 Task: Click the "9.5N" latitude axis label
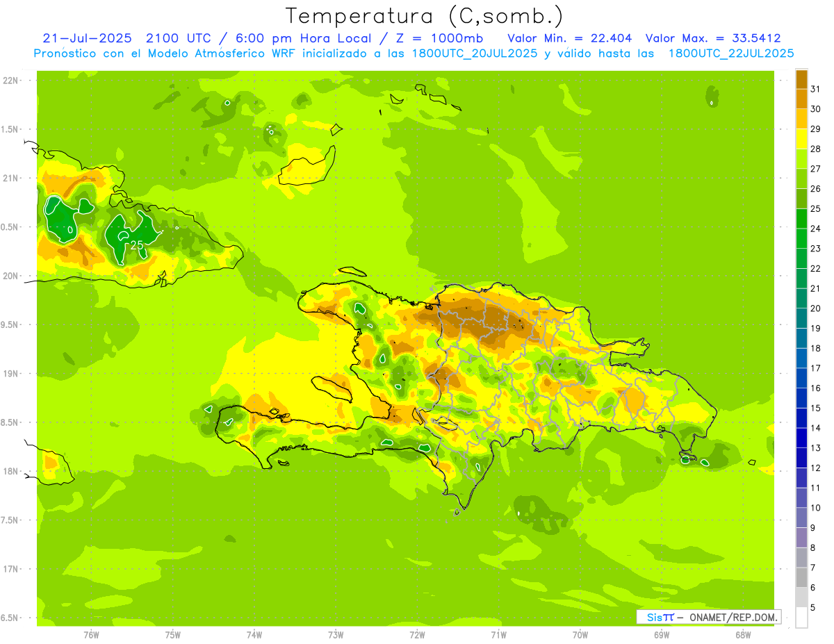tap(10, 325)
